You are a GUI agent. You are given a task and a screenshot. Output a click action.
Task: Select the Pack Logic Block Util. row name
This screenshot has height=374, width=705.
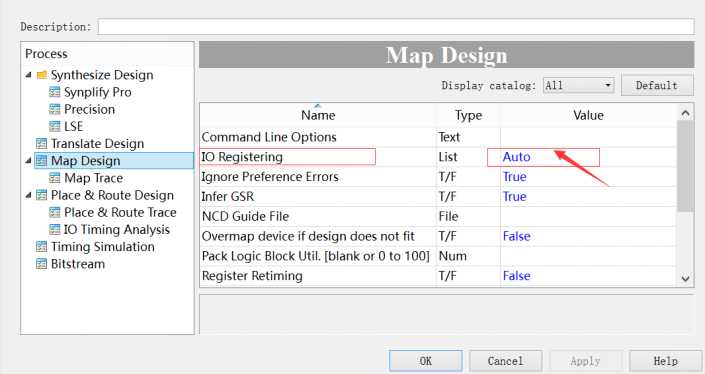pos(316,256)
